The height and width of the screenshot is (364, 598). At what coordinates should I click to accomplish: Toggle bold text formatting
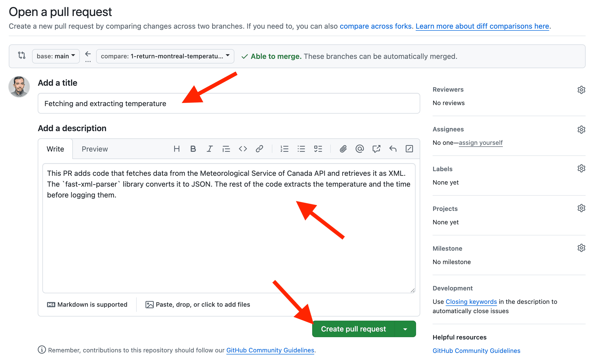click(193, 149)
